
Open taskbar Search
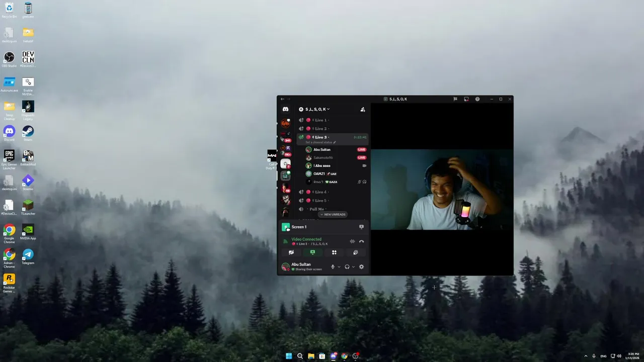pyautogui.click(x=300, y=356)
